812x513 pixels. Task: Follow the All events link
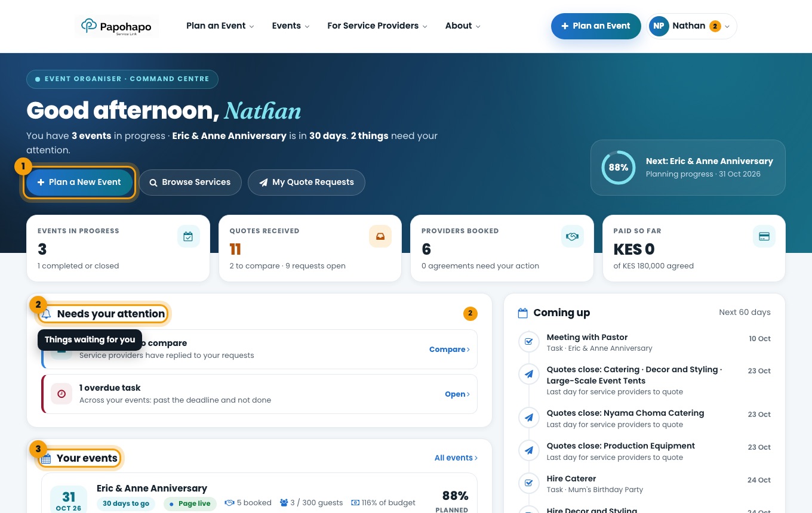pos(456,458)
